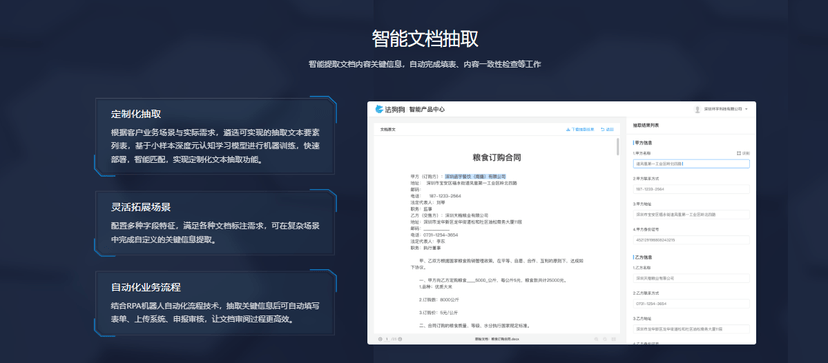Click the 粮食订购合同 document title

(x=497, y=157)
